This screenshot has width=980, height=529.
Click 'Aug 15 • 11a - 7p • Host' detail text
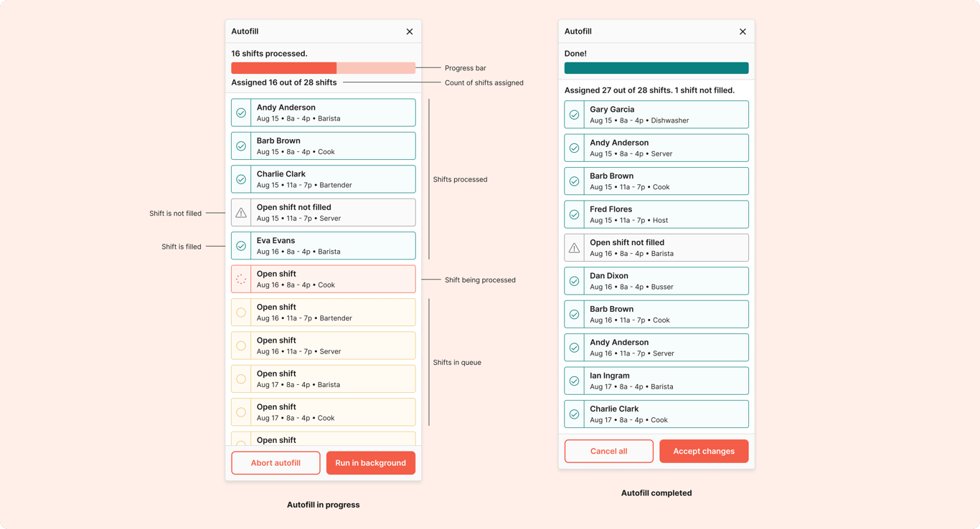pyautogui.click(x=628, y=221)
